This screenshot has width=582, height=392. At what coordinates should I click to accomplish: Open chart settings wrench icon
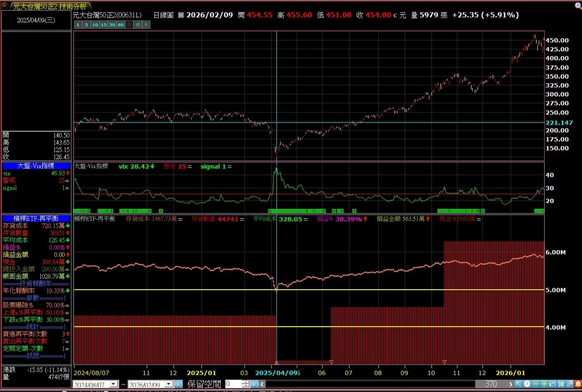tap(569, 384)
